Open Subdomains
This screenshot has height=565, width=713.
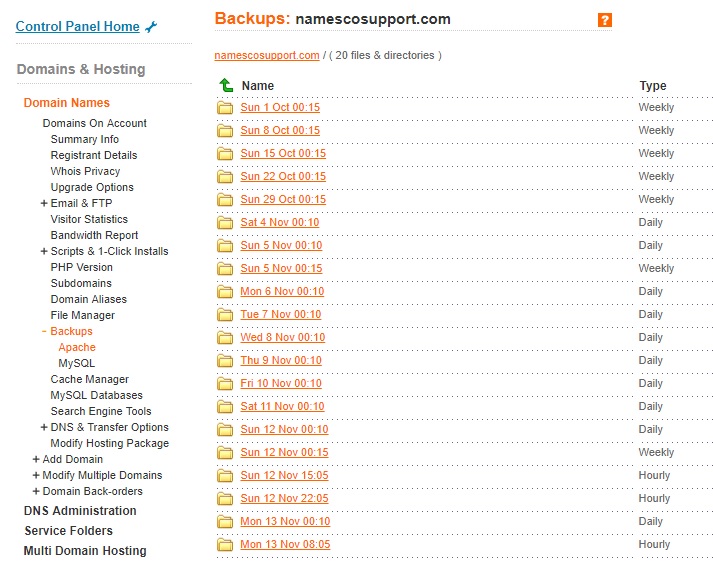81,283
